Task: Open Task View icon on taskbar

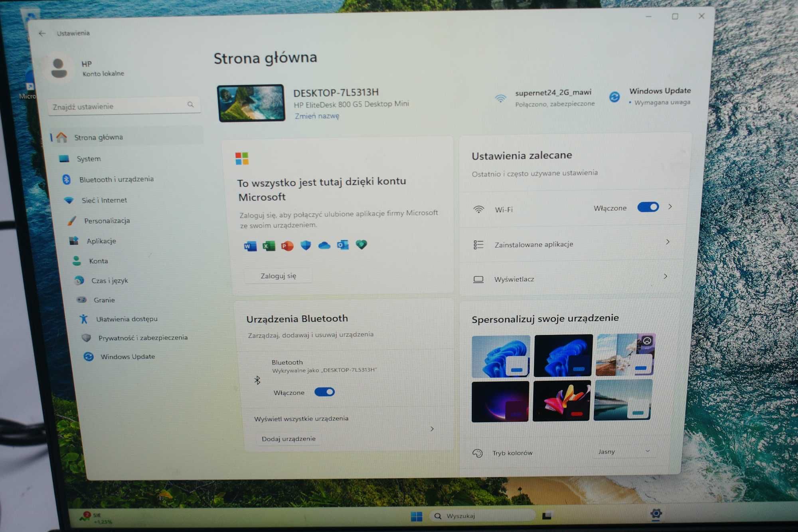Action: [547, 516]
